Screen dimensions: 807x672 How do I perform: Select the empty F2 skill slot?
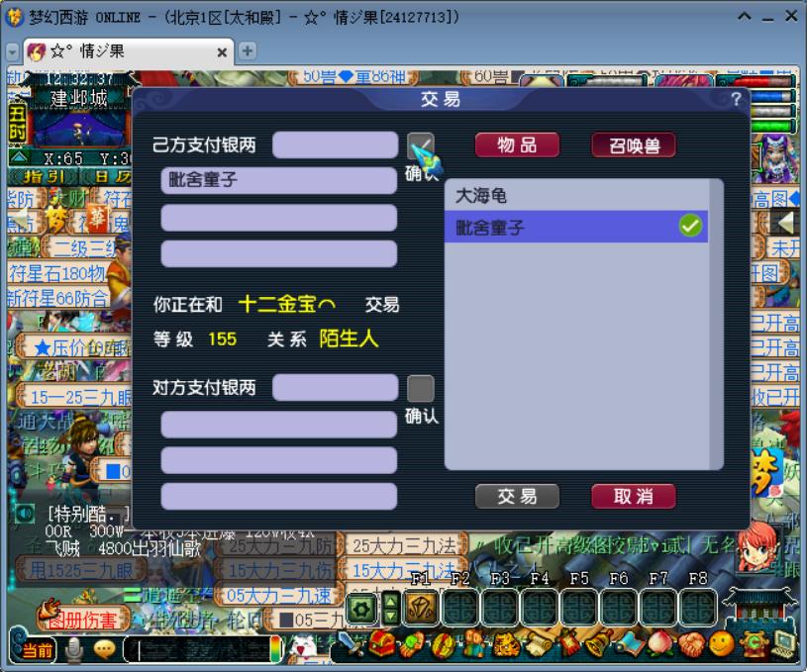(x=460, y=607)
